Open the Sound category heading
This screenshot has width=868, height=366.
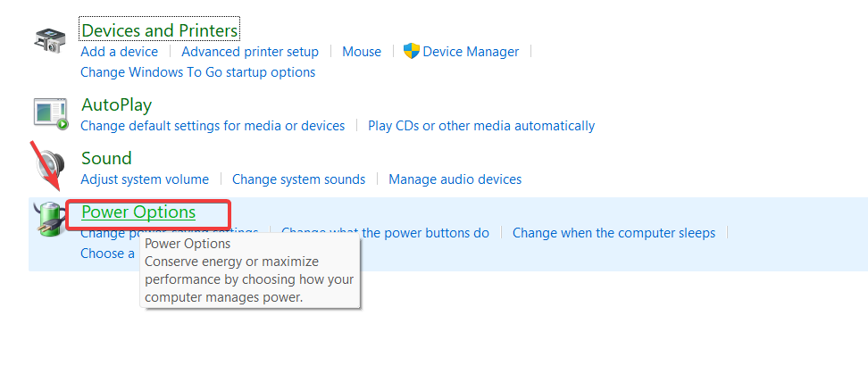[x=106, y=158]
